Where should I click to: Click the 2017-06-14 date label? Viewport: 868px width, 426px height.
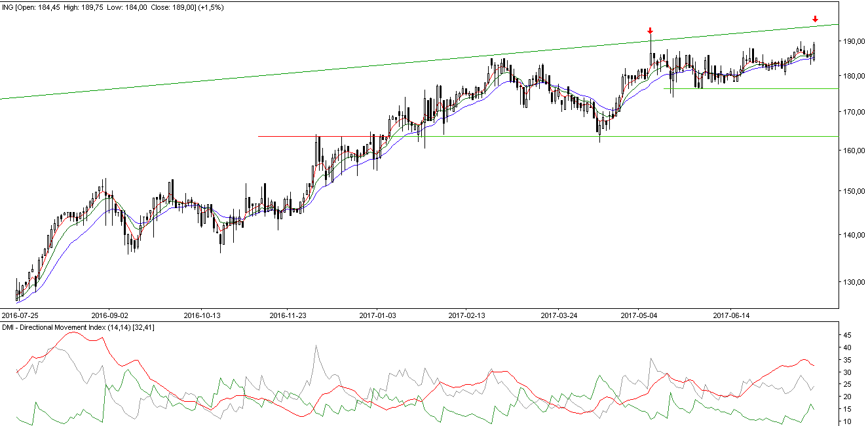pos(731,315)
